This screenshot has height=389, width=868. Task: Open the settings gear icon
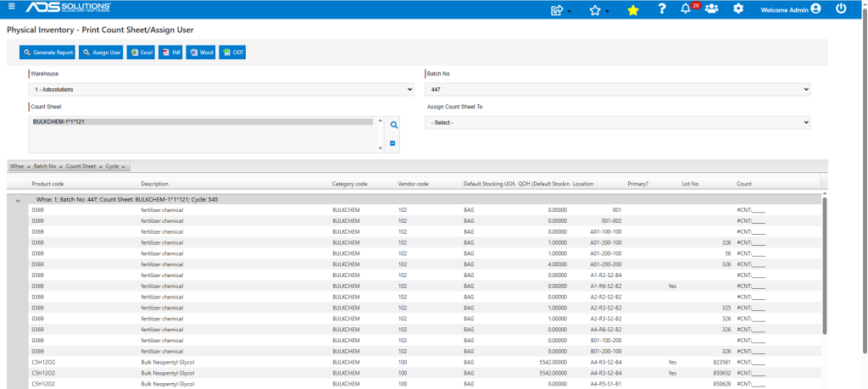(738, 8)
